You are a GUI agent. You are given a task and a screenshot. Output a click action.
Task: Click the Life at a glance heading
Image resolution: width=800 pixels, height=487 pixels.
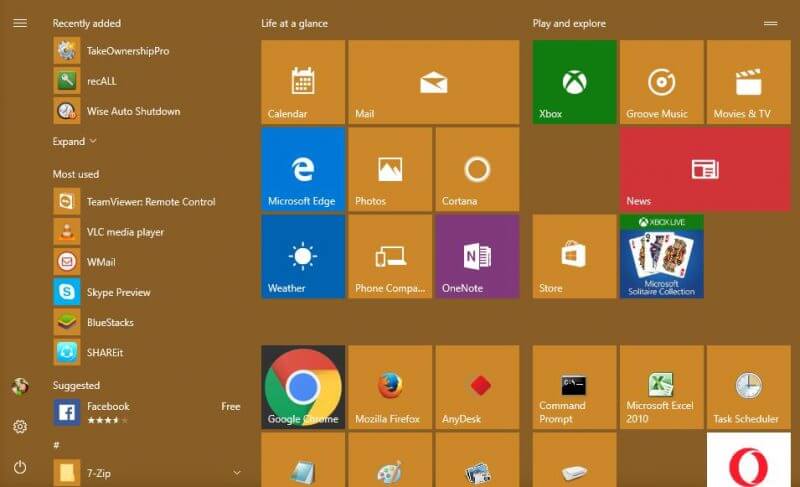(294, 23)
